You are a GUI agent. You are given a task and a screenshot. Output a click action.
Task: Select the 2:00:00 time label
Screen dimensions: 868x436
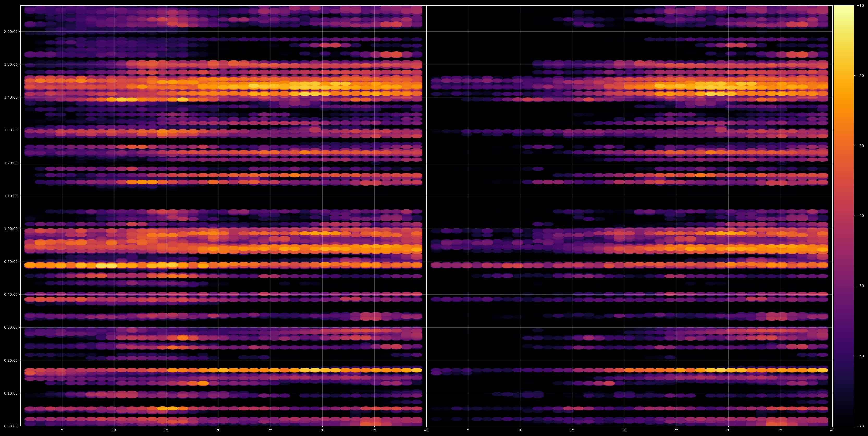11,32
